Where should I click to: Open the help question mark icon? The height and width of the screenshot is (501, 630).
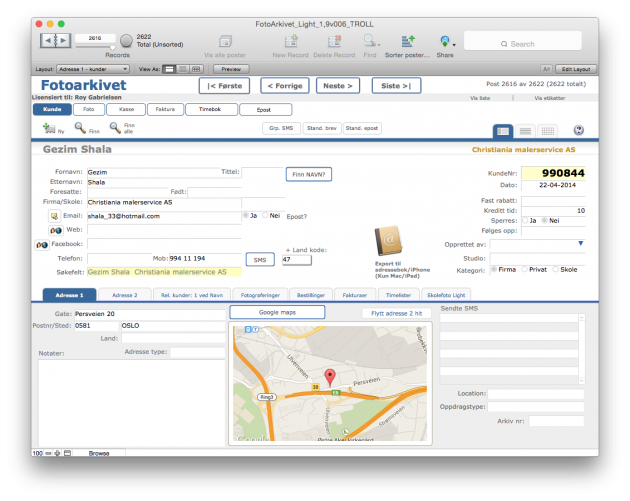point(579,130)
